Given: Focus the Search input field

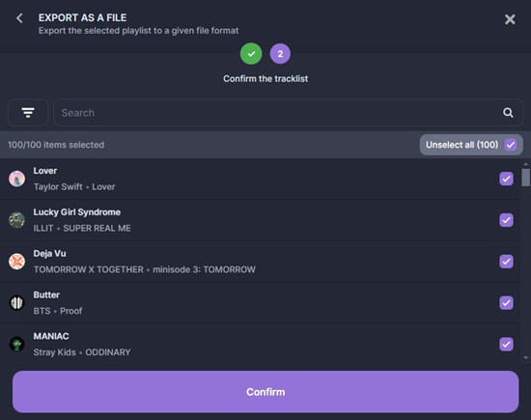Looking at the screenshot, I should pyautogui.click(x=289, y=112).
